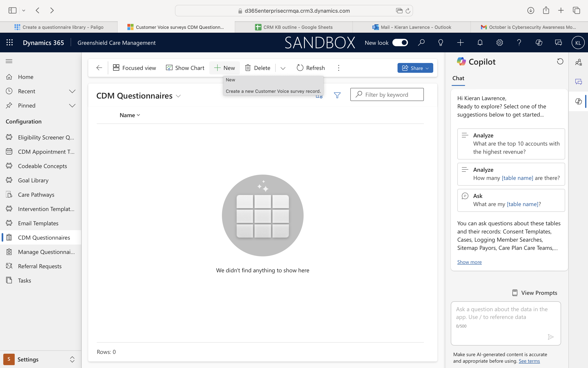Open the See terms link
The image size is (588, 368).
click(x=529, y=361)
